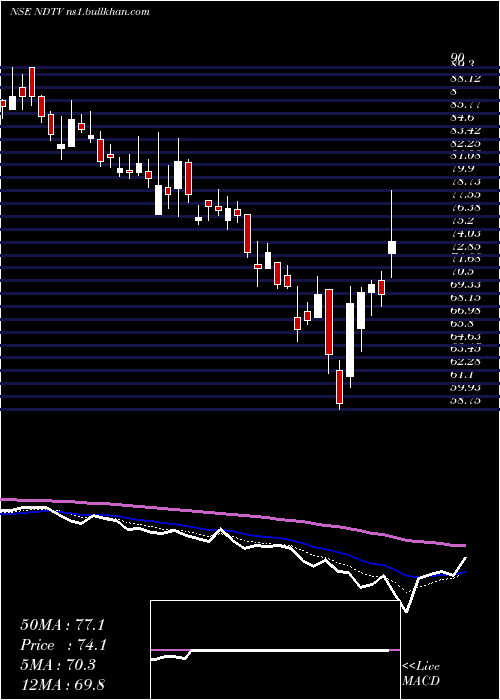Select the "12MA : 69.8" reading
The width and height of the screenshot is (500, 700).
[62, 684]
